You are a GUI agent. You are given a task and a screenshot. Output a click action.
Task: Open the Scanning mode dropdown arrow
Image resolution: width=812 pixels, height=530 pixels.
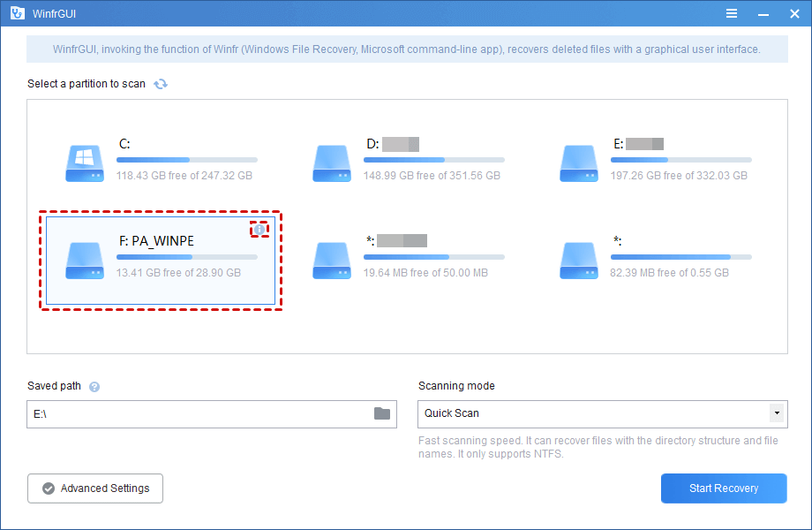[777, 413]
